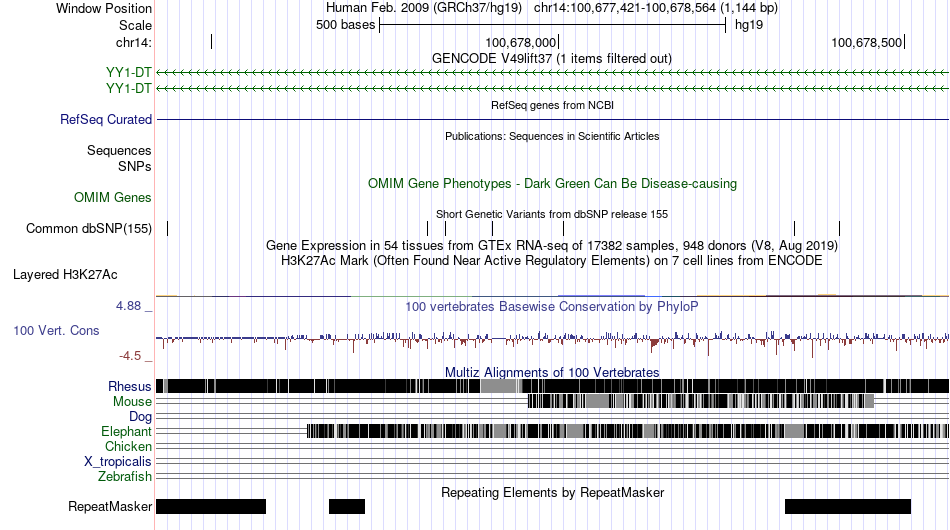950x530 pixels.
Task: Click the Publications: Sequences in Scientific Articles title
Action: coord(552,136)
